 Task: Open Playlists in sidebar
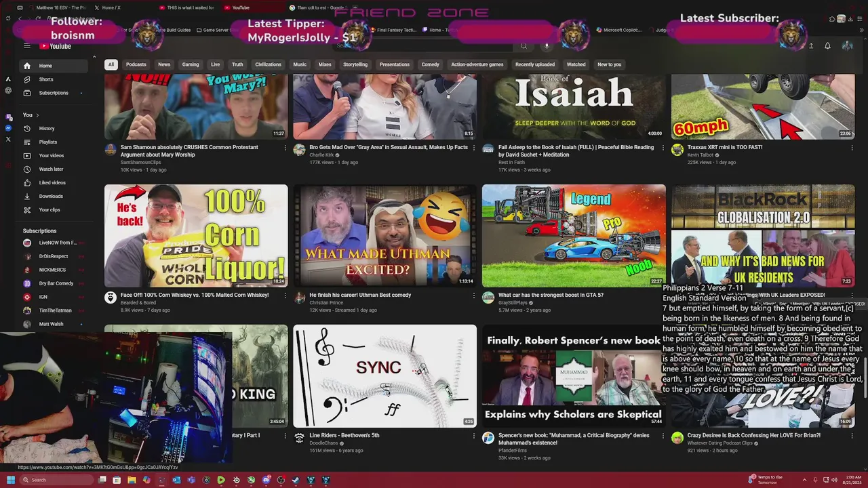point(54,142)
